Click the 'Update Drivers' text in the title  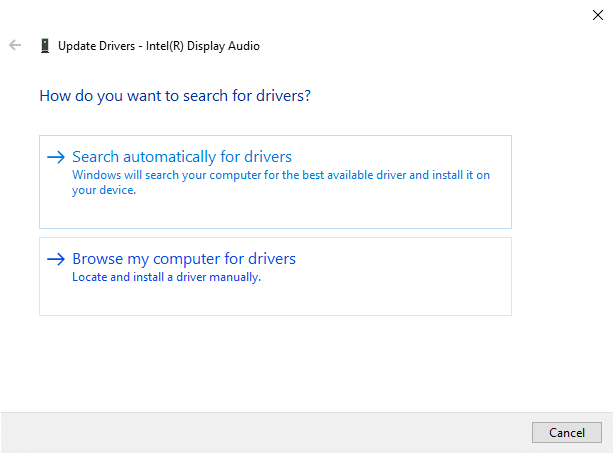[x=98, y=46]
